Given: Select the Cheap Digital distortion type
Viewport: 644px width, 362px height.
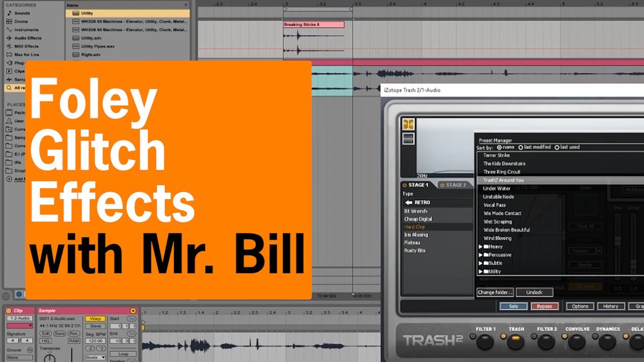Looking at the screenshot, I should point(418,219).
